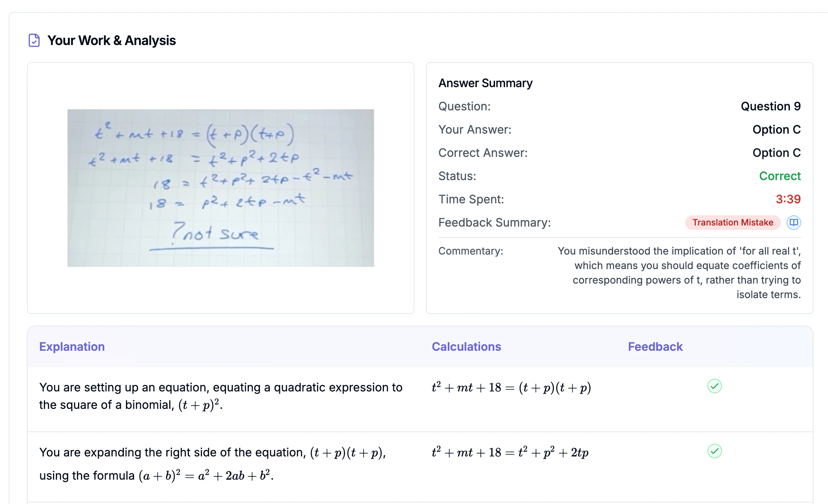
Task: Click the Answer Summary heading
Action: pos(485,83)
